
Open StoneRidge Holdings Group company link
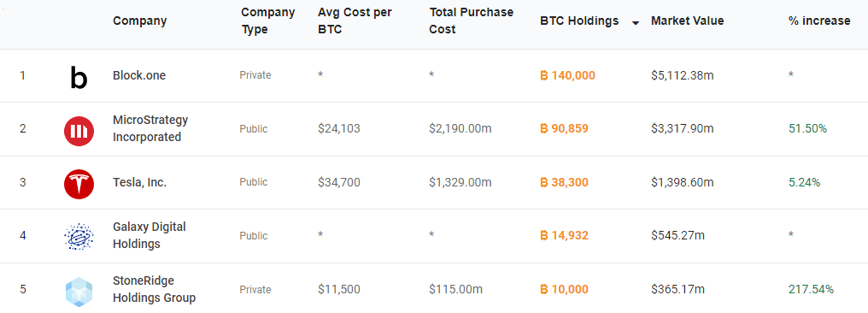point(155,289)
